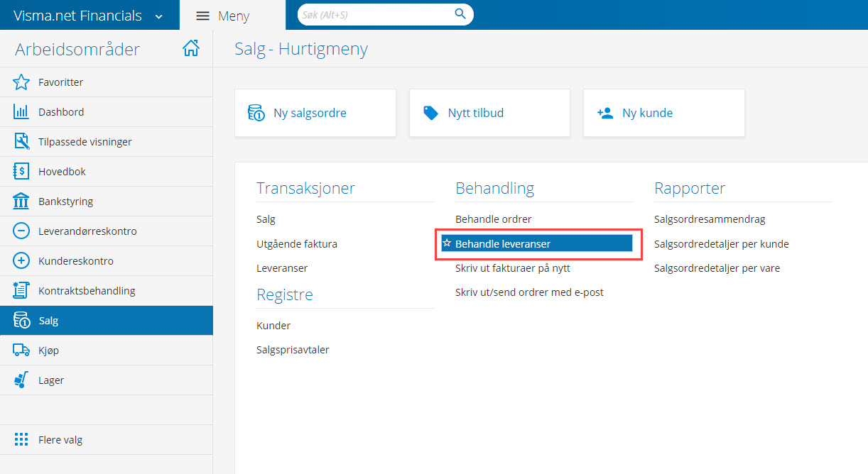Click the Salg coins icon in sidebar
868x474 pixels.
(x=21, y=321)
